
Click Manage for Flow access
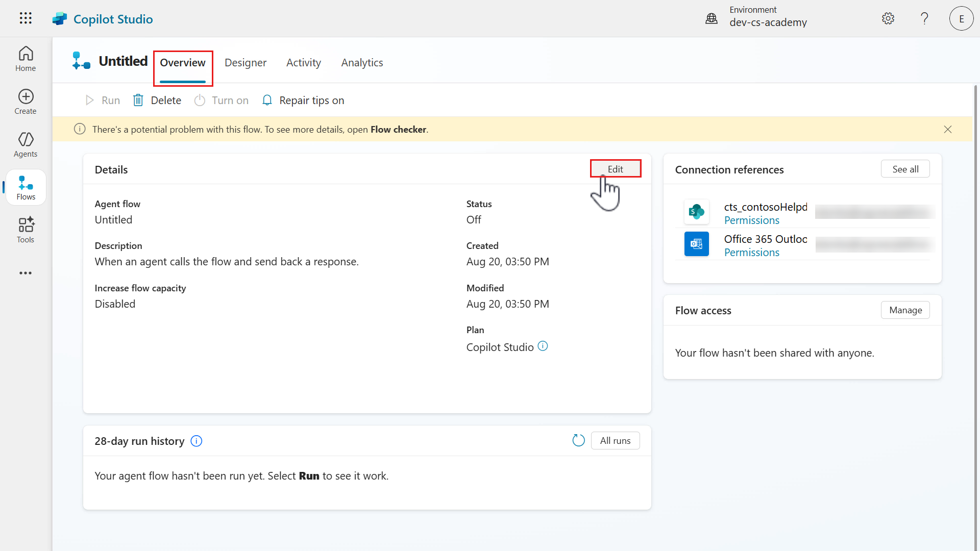coord(905,310)
